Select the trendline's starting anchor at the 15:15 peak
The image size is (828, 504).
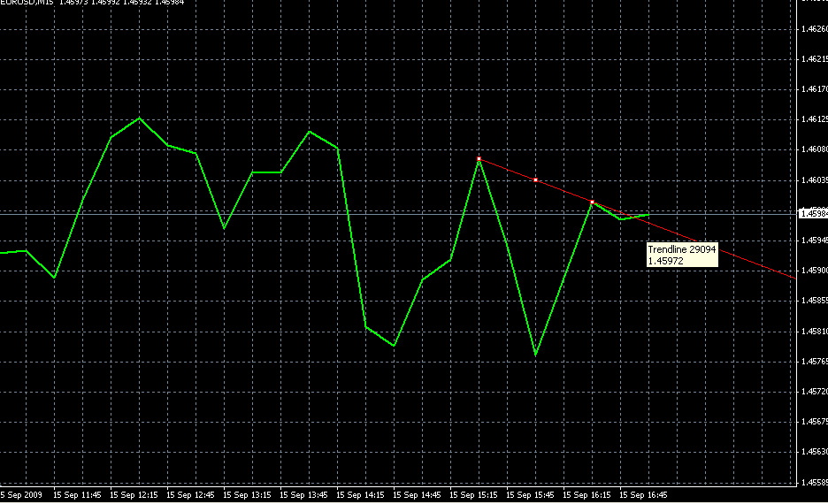pyautogui.click(x=479, y=159)
